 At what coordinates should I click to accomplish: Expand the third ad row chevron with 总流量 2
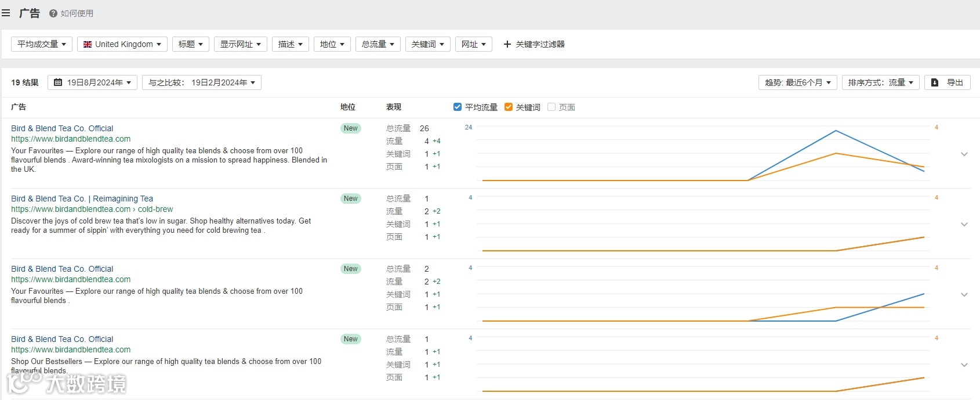964,294
